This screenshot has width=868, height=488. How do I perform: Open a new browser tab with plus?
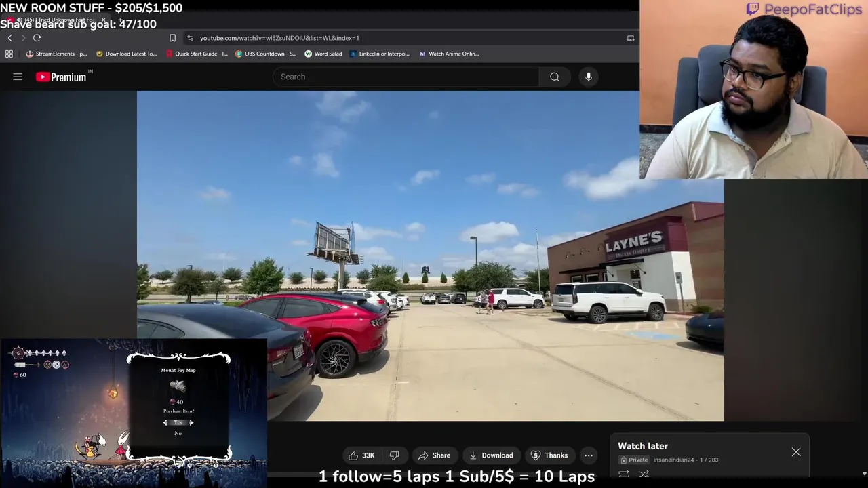point(120,20)
